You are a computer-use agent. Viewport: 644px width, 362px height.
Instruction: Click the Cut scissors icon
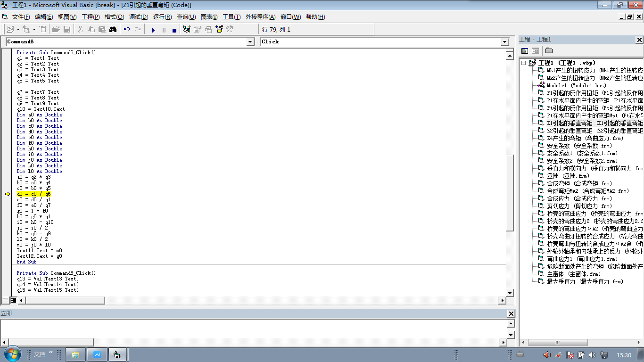[x=80, y=29]
